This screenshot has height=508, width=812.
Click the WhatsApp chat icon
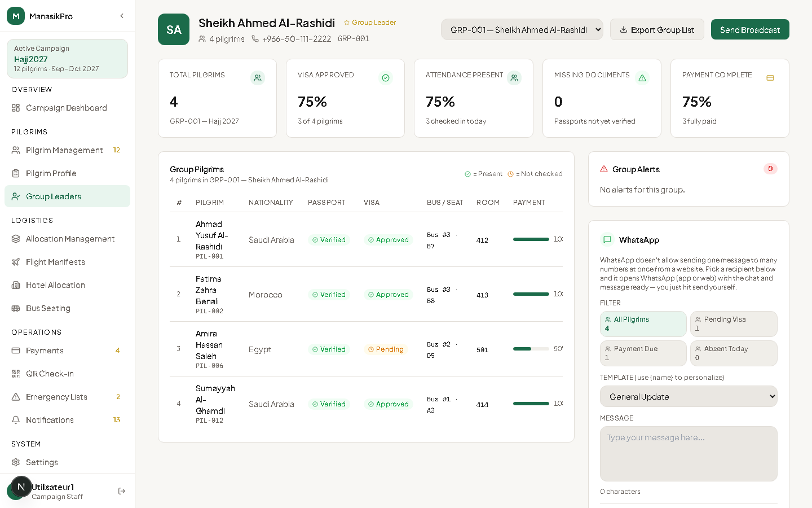607,239
